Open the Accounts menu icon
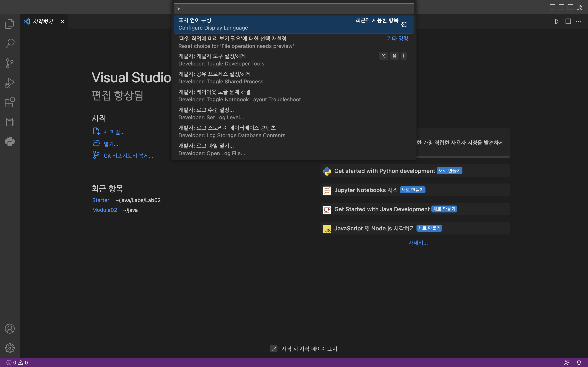Image resolution: width=588 pixels, height=367 pixels. pos(10,329)
